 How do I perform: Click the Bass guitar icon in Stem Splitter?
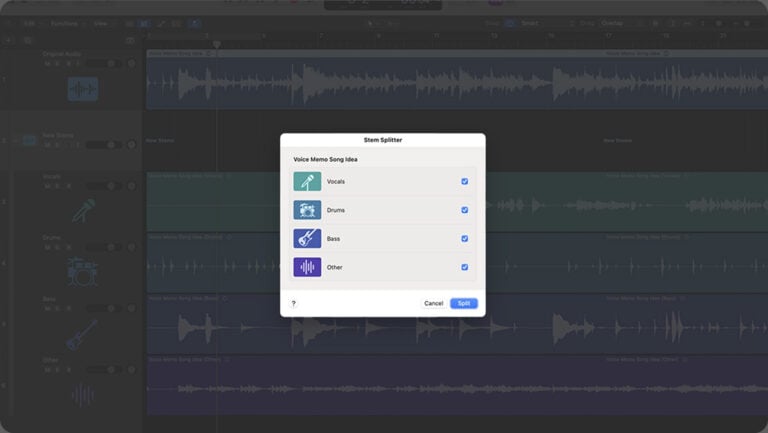tap(307, 239)
